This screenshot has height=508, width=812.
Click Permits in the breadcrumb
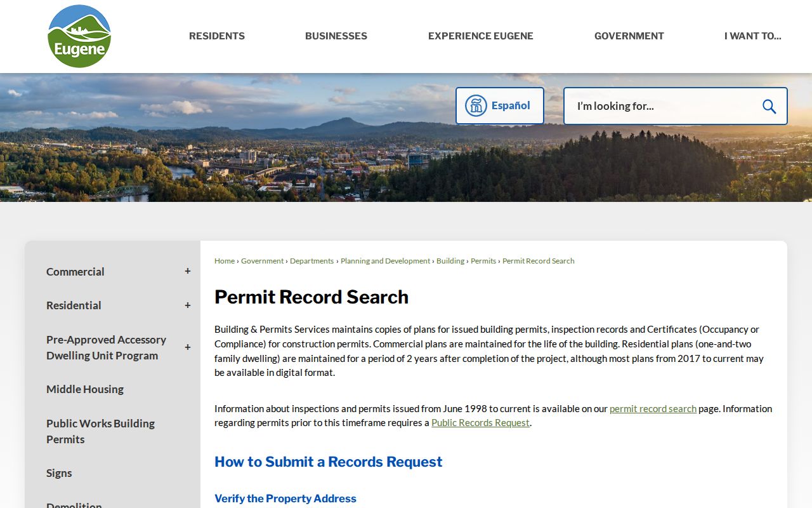[483, 261]
